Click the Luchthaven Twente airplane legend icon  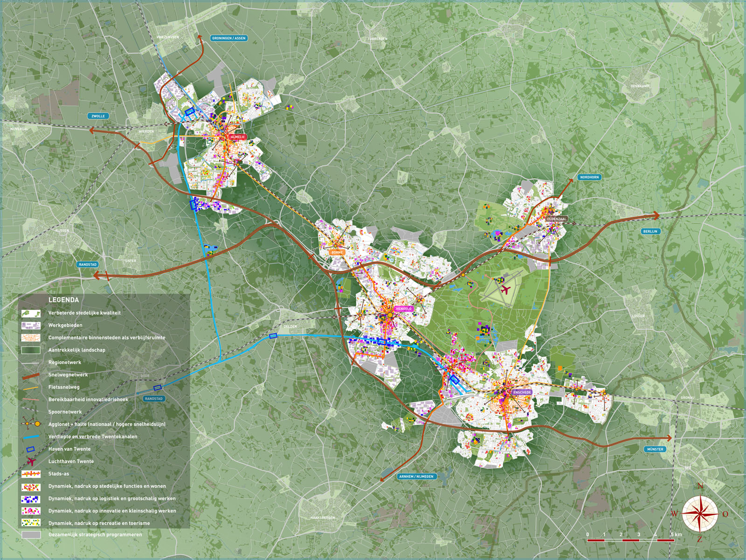[x=31, y=462]
